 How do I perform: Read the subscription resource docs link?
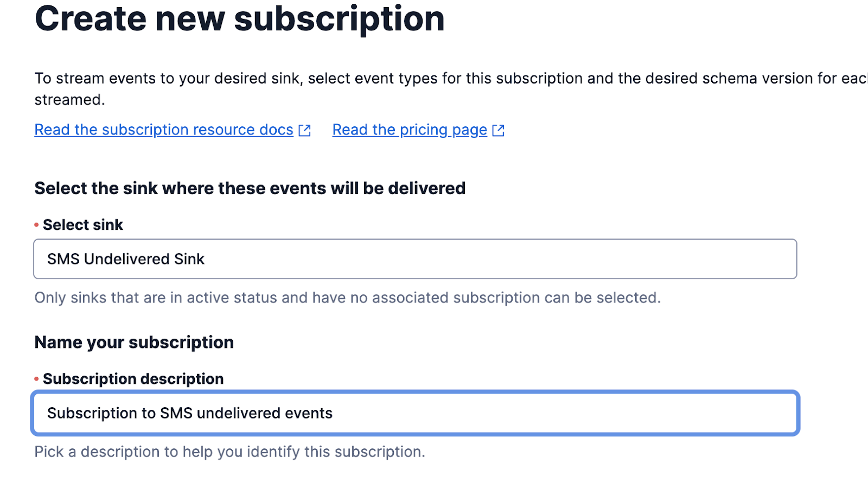coord(163,130)
